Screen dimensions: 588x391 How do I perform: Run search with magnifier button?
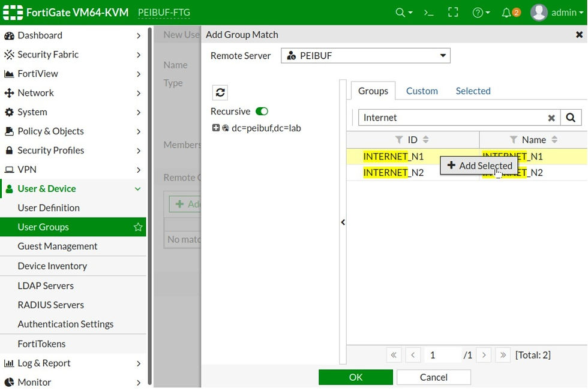tap(571, 118)
